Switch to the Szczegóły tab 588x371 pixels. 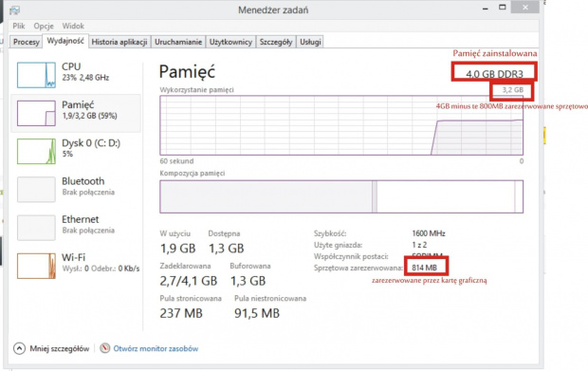pos(276,42)
